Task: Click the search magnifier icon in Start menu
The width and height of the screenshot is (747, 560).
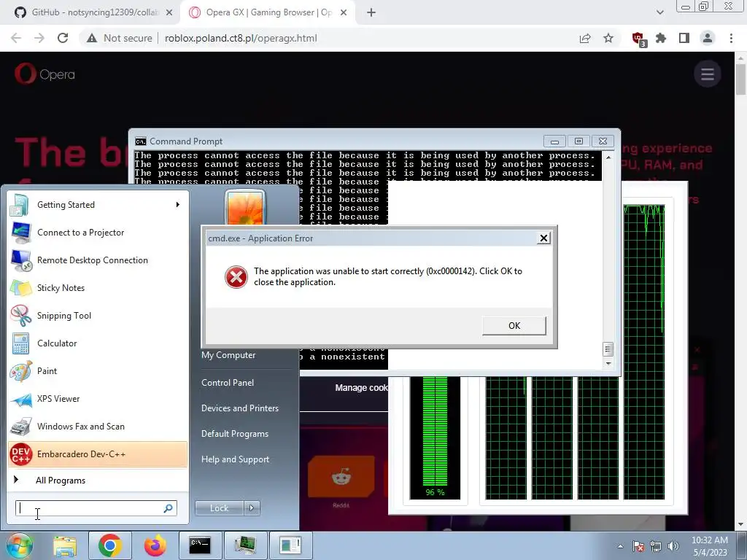Action: tap(169, 508)
